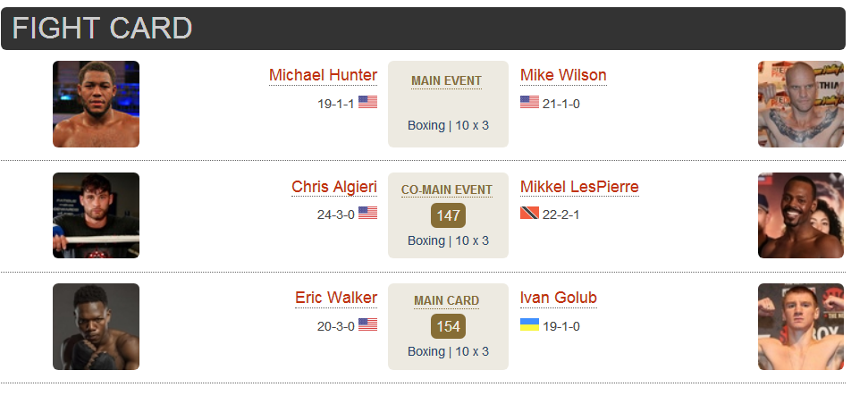
Task: Open Ivan Golub's fighter page link
Action: (559, 298)
